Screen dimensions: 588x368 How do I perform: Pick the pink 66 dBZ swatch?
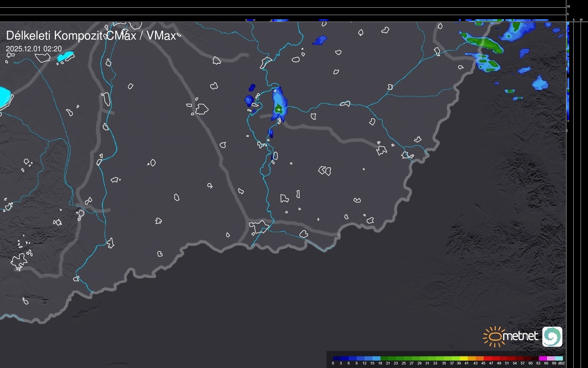[551, 358]
